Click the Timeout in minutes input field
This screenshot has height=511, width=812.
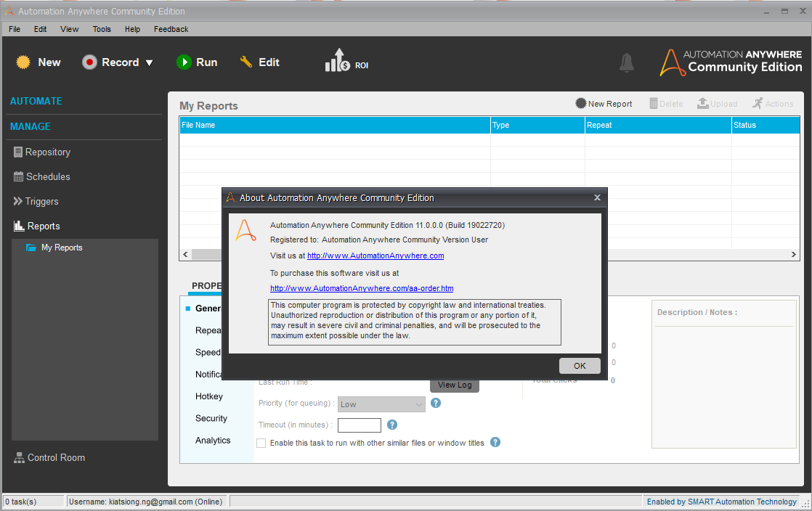coord(359,425)
